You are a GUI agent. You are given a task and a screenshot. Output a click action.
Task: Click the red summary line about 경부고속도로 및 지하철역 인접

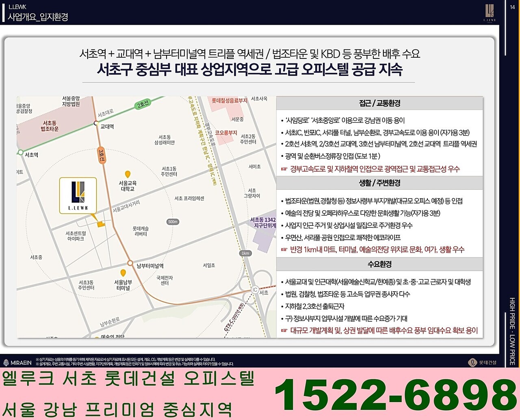point(370,169)
